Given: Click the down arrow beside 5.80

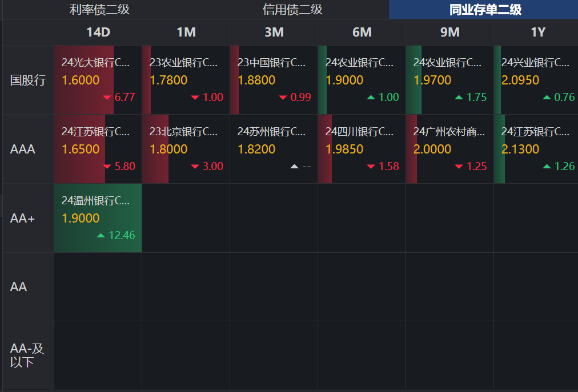Looking at the screenshot, I should pyautogui.click(x=107, y=167).
